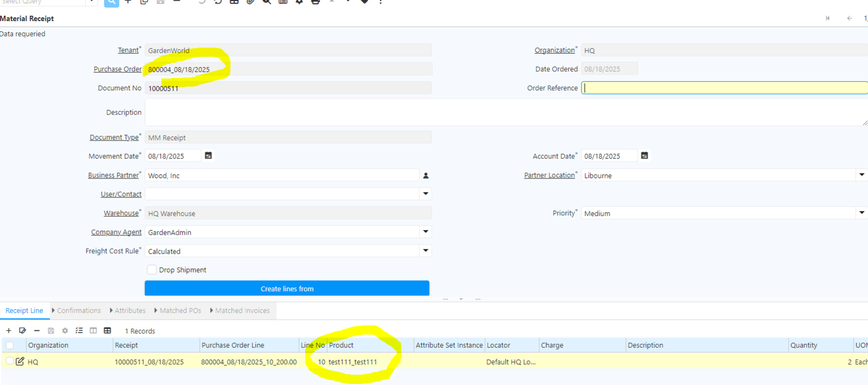868x385 pixels.
Task: Select the HQ receipt line row checkbox
Action: (x=10, y=361)
